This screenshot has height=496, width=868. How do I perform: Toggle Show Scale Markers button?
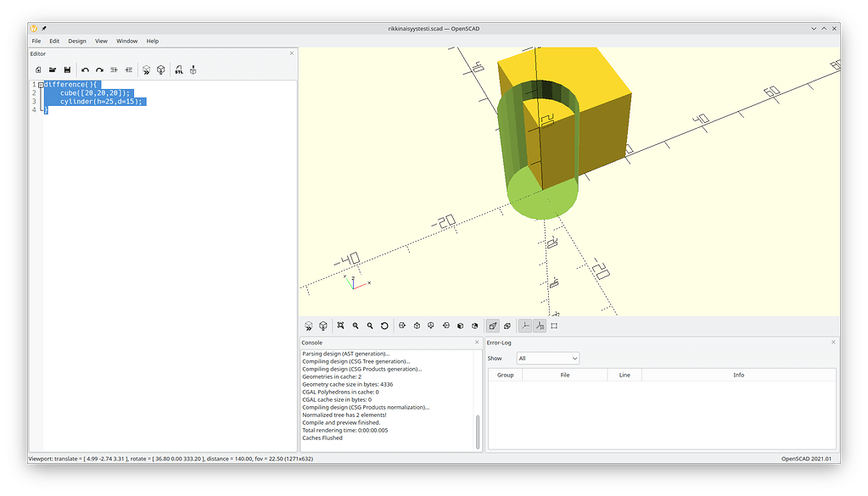(540, 326)
